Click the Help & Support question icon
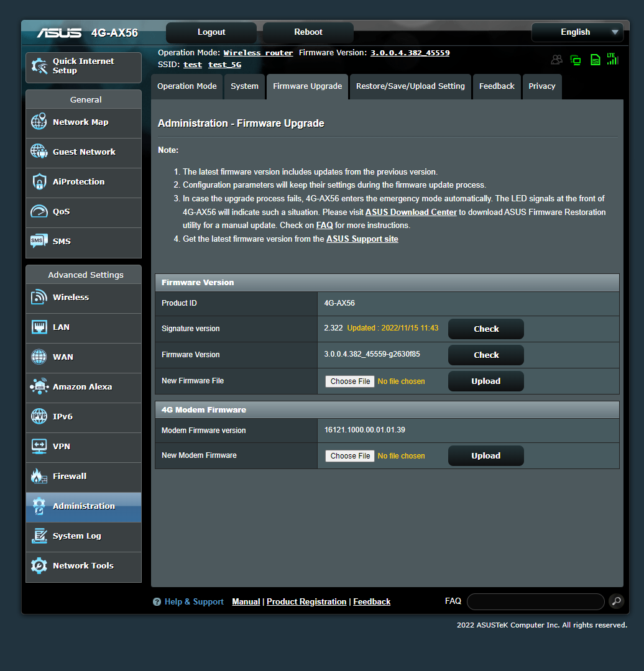 pyautogui.click(x=157, y=601)
